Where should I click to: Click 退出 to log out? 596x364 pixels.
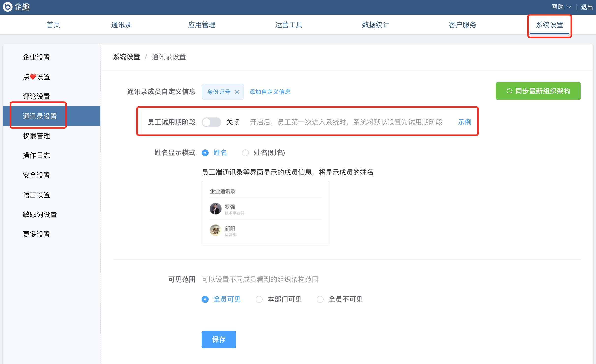(x=587, y=7)
